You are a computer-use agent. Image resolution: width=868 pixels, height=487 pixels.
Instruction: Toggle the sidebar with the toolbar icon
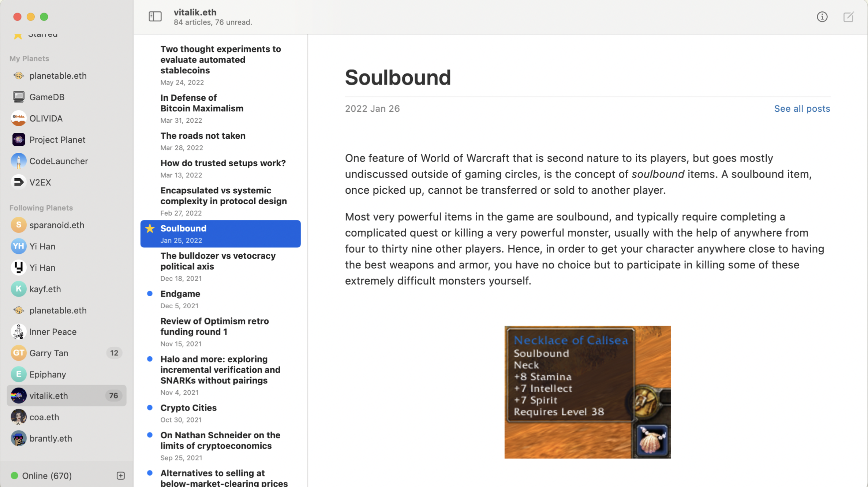pos(155,16)
